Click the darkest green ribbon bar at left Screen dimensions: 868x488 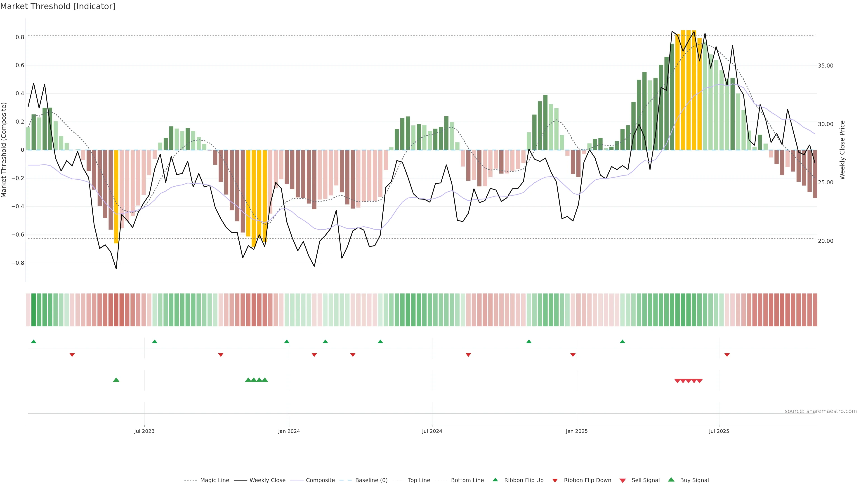pyautogui.click(x=33, y=310)
